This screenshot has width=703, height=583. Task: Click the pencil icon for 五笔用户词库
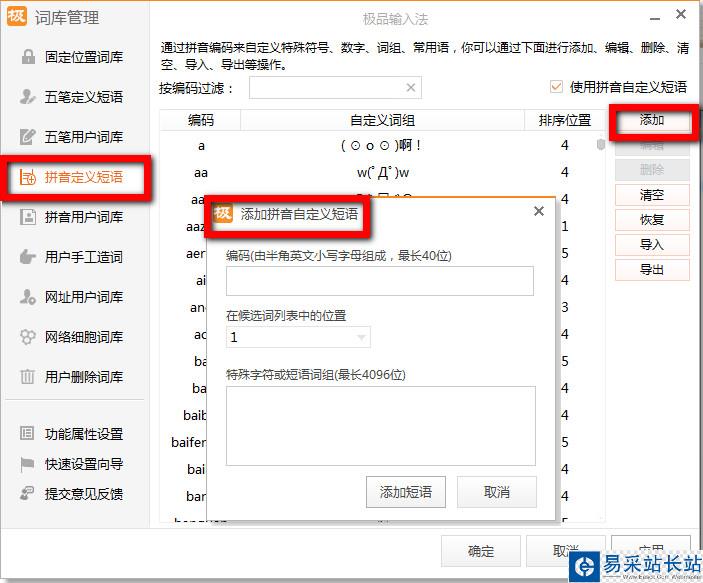tap(27, 136)
